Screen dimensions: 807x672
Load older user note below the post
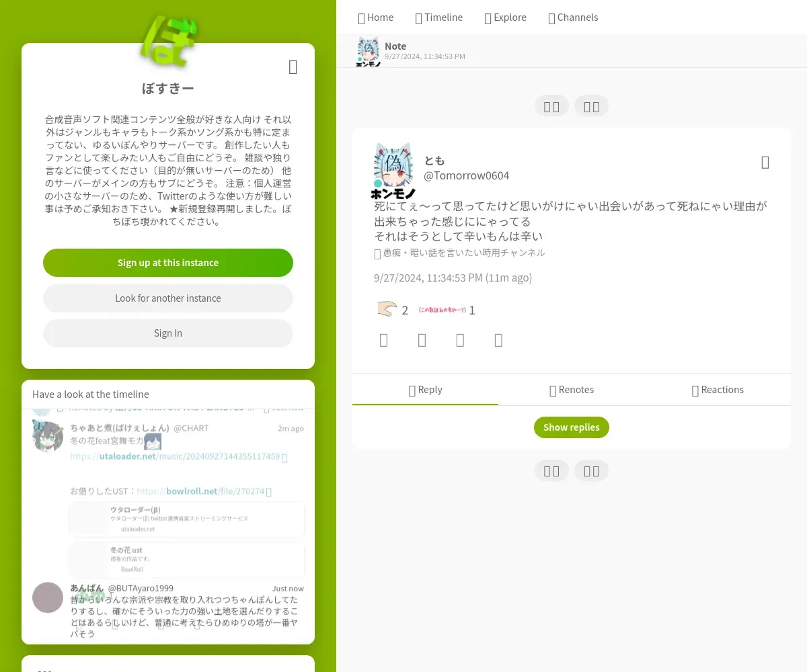coord(592,470)
